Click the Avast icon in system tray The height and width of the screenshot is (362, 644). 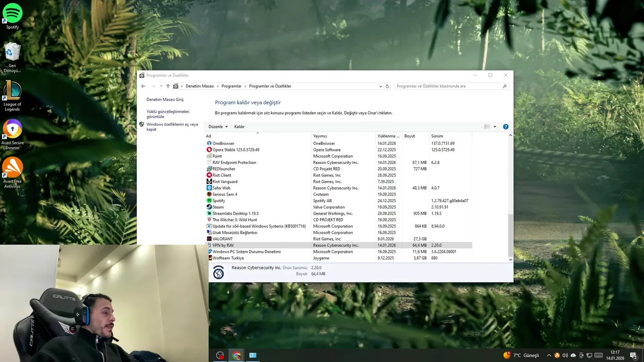[557, 355]
